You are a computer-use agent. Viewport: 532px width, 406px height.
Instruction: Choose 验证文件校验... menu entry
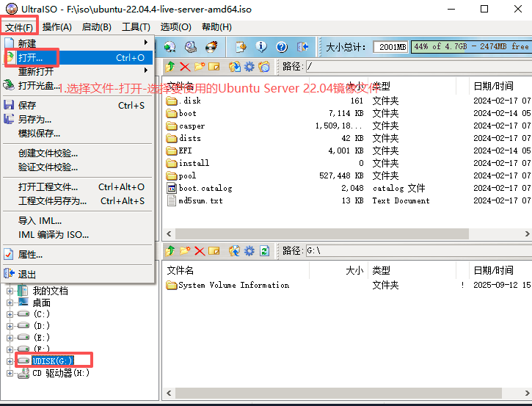point(78,167)
